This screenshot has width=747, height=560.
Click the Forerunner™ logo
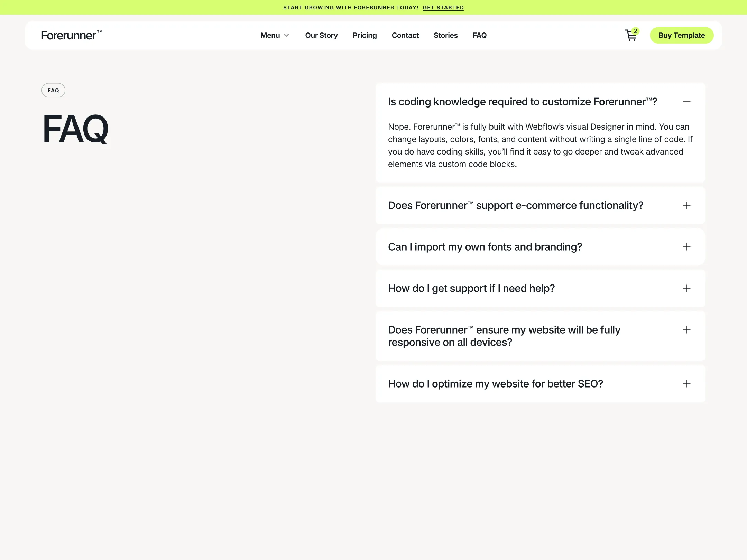tap(71, 35)
